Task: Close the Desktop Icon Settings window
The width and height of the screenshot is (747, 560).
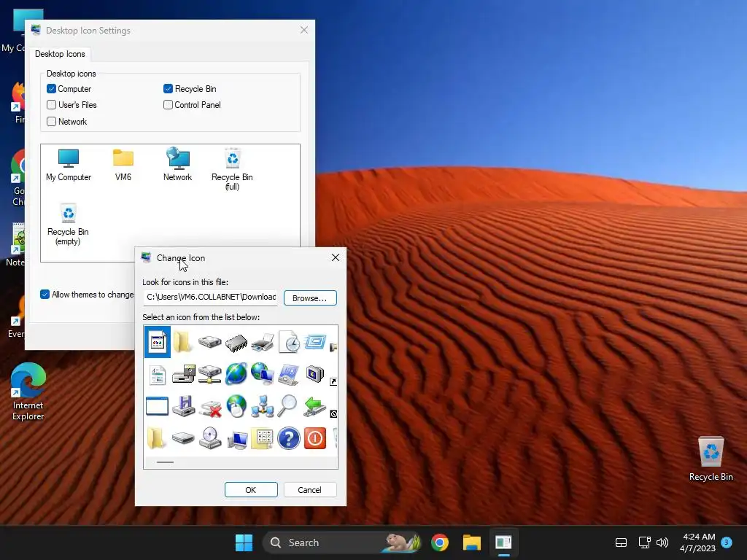Action: (304, 30)
